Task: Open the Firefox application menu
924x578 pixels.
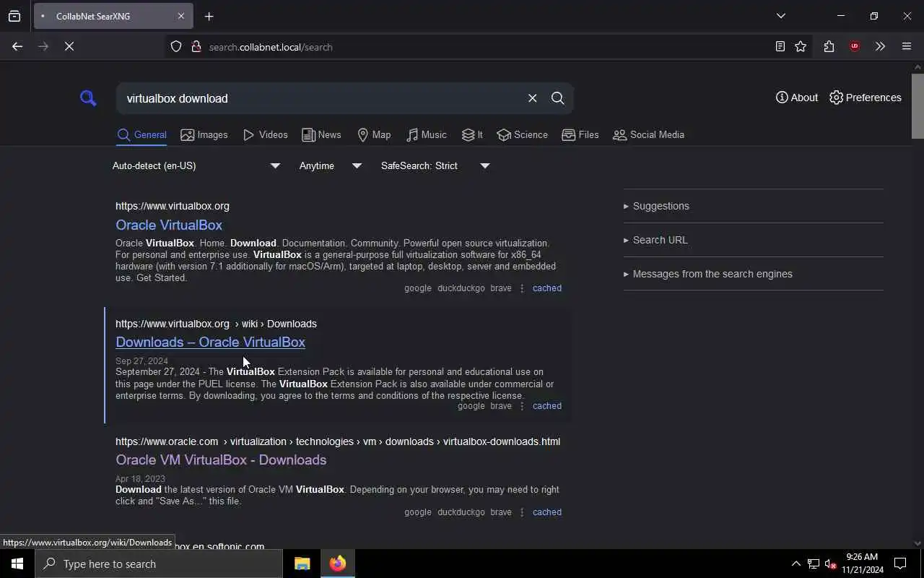Action: pos(907,46)
